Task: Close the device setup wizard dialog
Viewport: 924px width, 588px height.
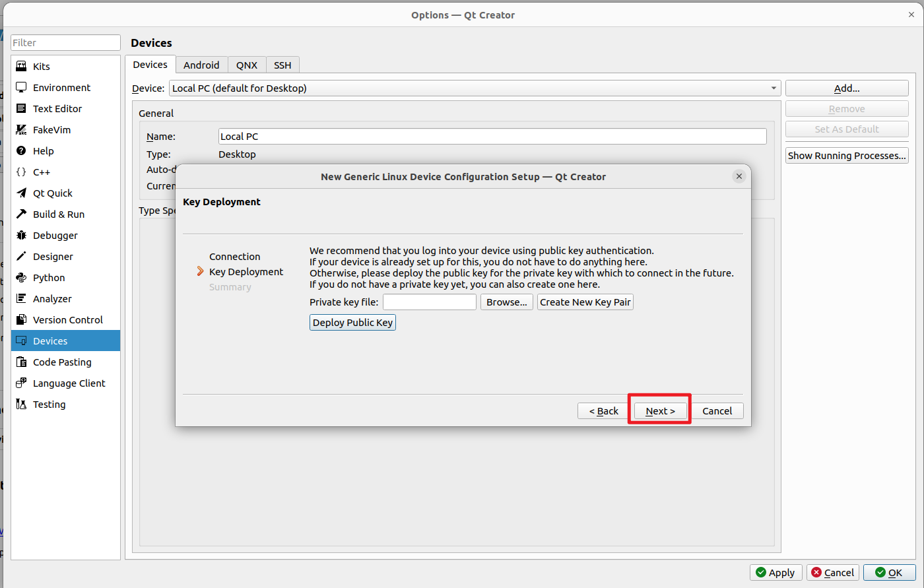Action: click(x=739, y=176)
